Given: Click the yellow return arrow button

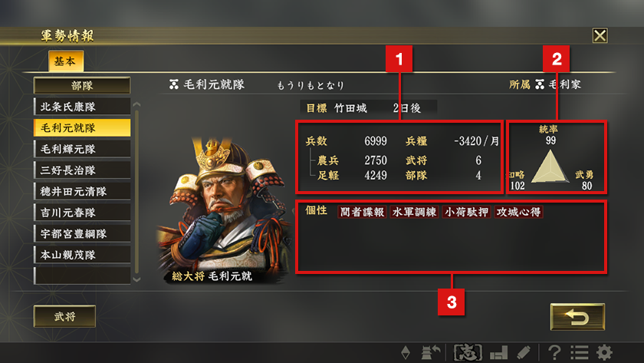Looking at the screenshot, I should point(577,316).
